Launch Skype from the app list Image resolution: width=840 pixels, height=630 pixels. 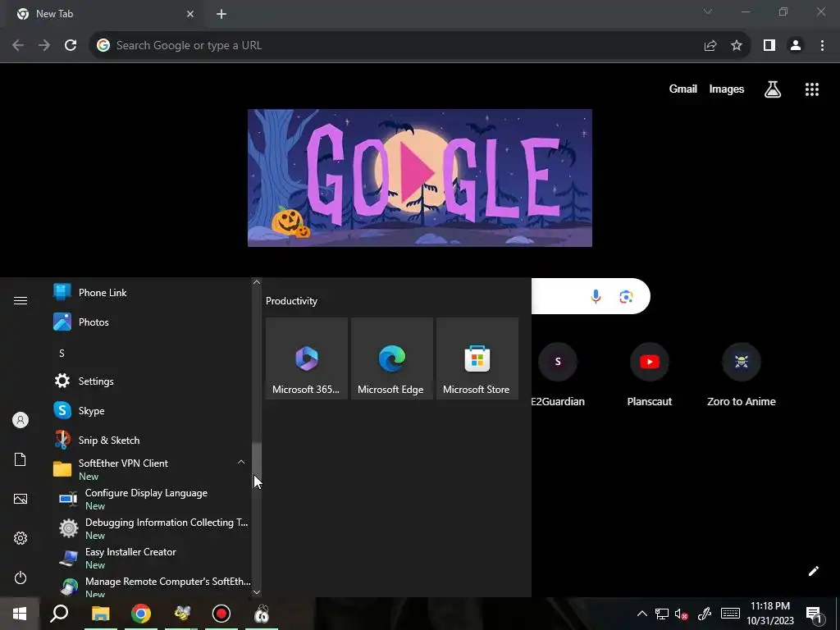click(x=150, y=410)
